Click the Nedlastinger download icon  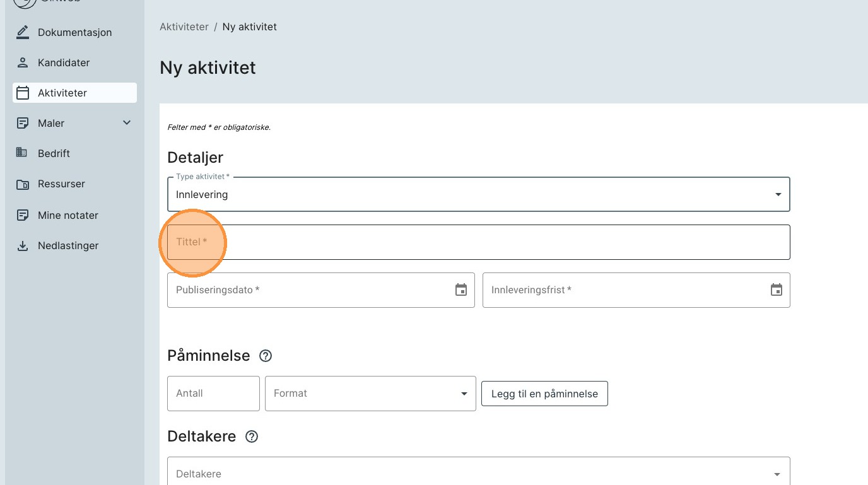[x=23, y=246]
